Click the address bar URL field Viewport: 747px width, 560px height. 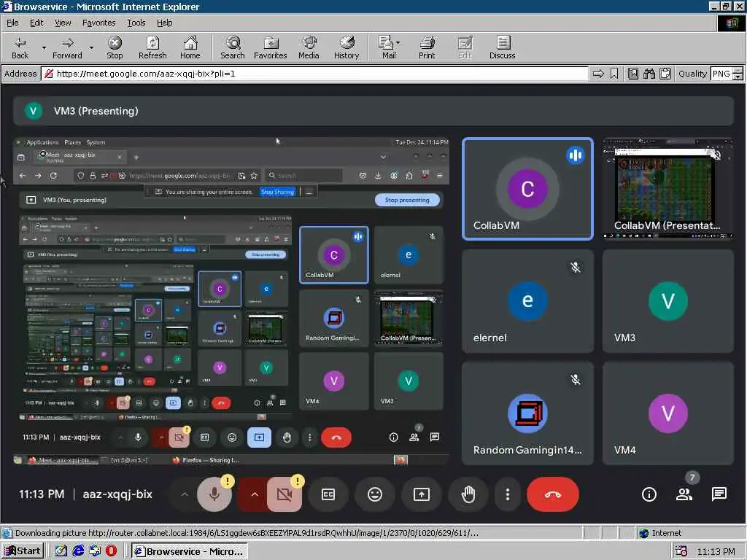coord(314,74)
